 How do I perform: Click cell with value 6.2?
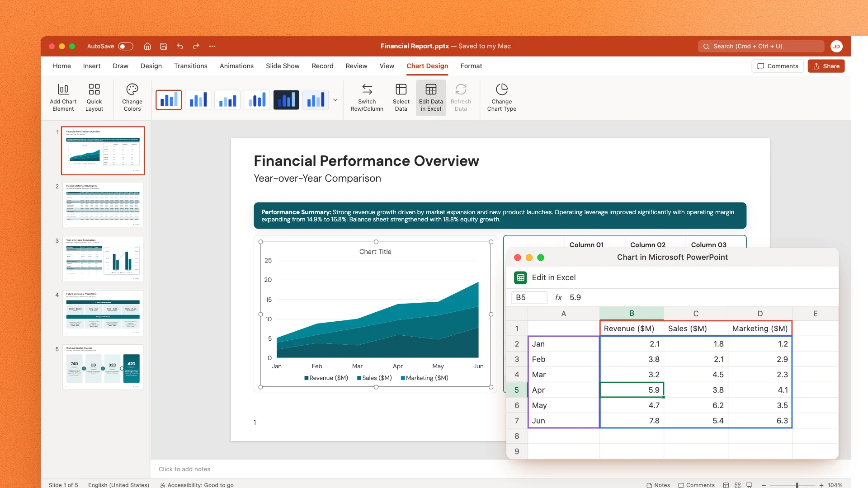696,405
